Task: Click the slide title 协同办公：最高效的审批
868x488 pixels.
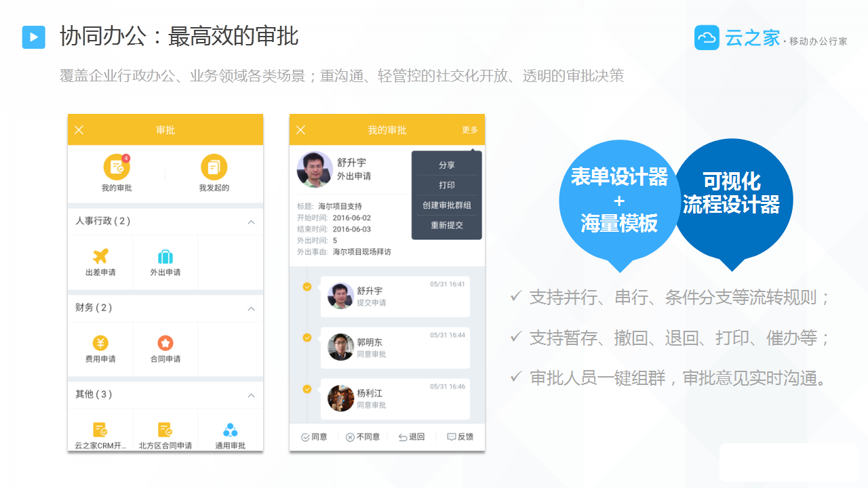Action: pyautogui.click(x=179, y=37)
